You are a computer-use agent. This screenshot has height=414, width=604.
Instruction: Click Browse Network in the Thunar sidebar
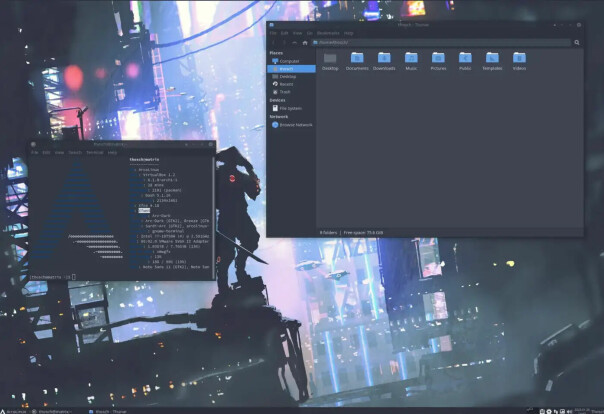point(291,125)
